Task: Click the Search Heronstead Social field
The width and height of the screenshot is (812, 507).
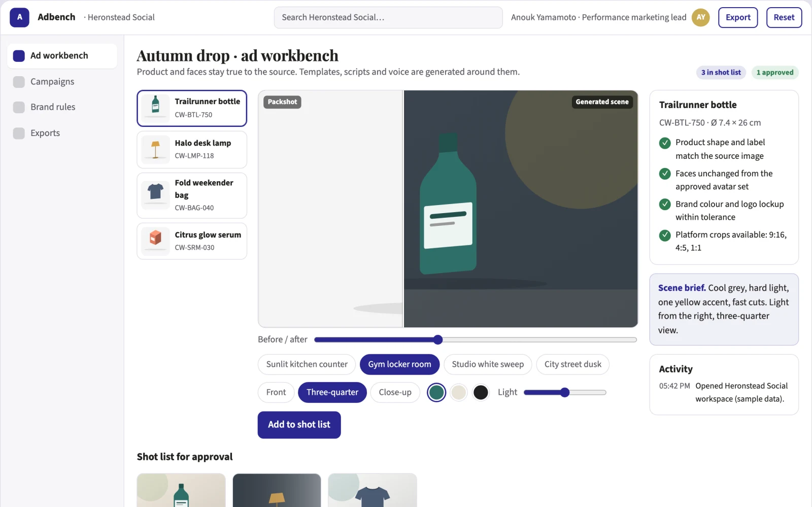Action: (388, 17)
